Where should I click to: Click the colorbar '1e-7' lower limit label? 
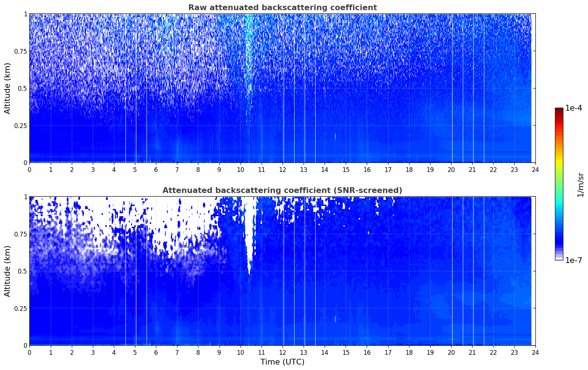(x=573, y=260)
